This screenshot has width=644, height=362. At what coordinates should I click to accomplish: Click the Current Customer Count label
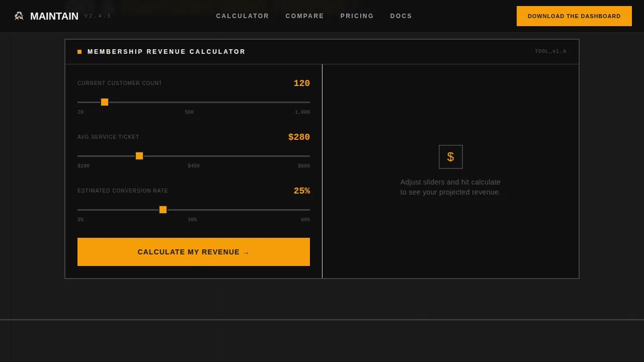click(120, 83)
